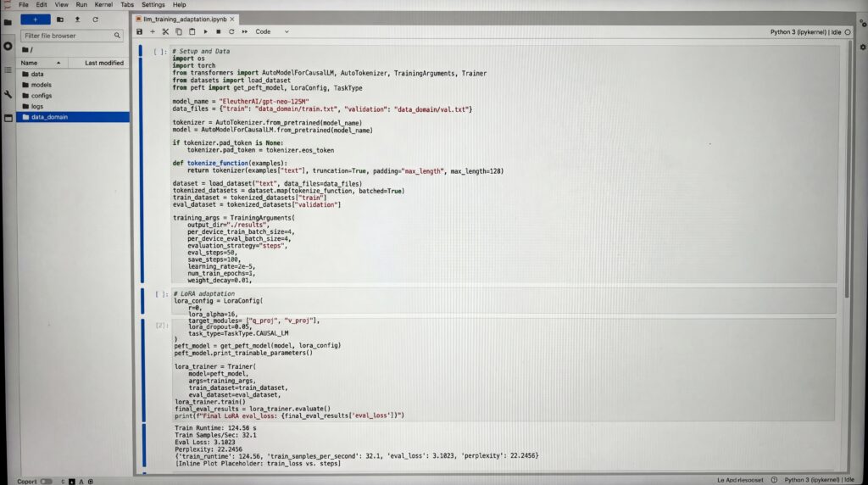Open the Tabs menu

pos(127,4)
